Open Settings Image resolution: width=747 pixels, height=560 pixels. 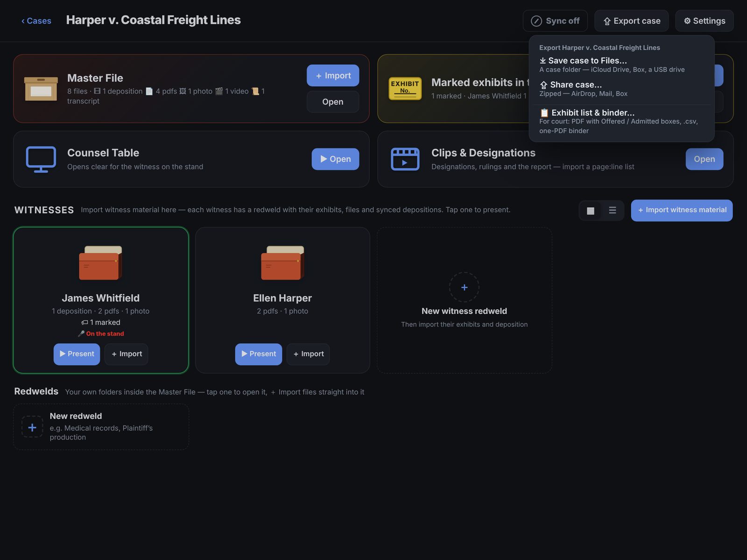click(x=704, y=21)
